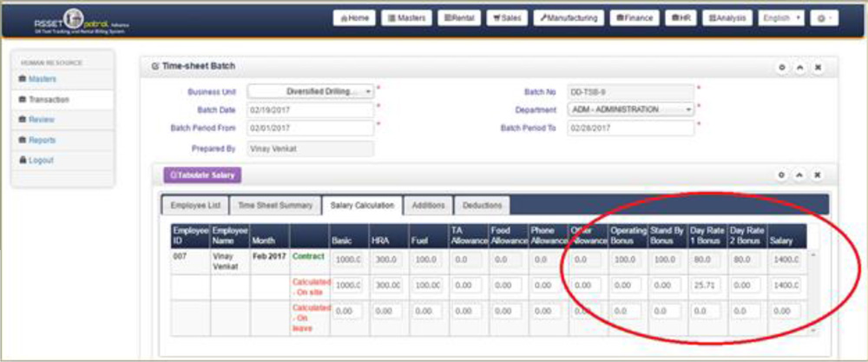Open the Home menu in top navigation
Image resolution: width=868 pixels, height=362 pixels.
coord(354,17)
